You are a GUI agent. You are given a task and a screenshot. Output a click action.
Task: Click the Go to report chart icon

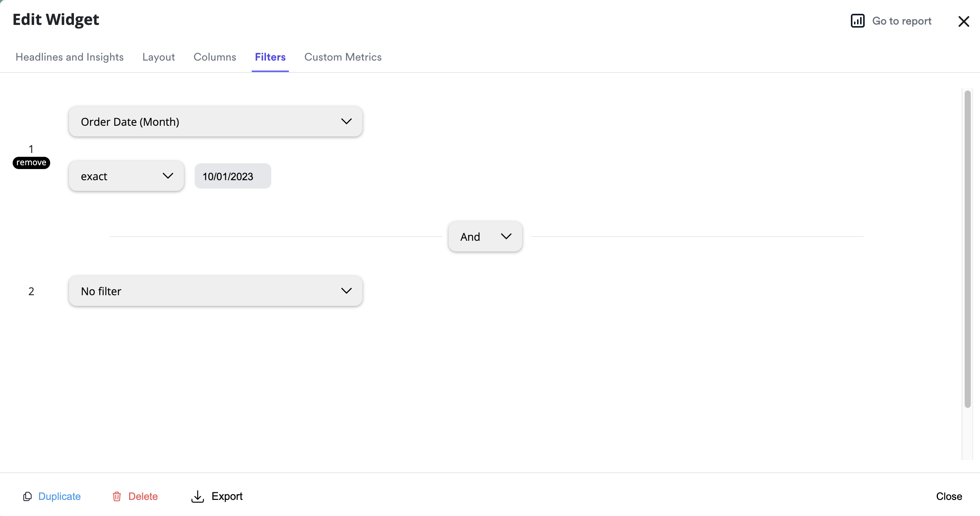tap(857, 21)
